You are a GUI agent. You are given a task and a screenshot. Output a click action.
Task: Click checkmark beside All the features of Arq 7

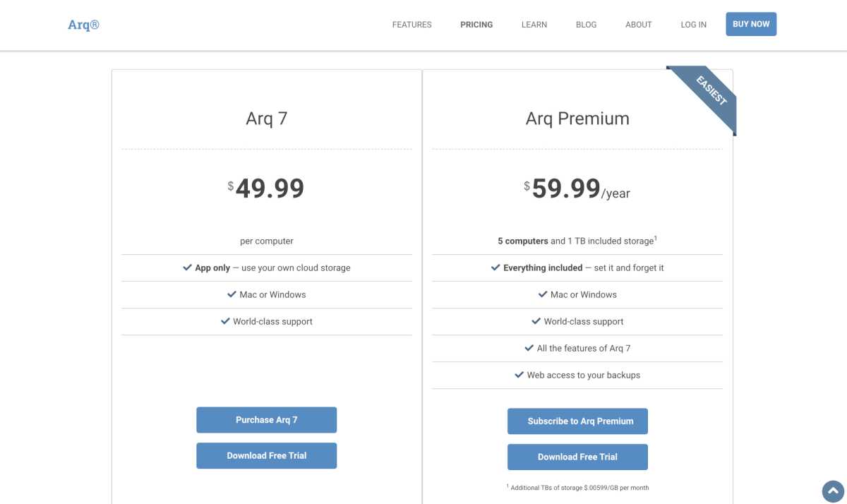click(x=529, y=348)
